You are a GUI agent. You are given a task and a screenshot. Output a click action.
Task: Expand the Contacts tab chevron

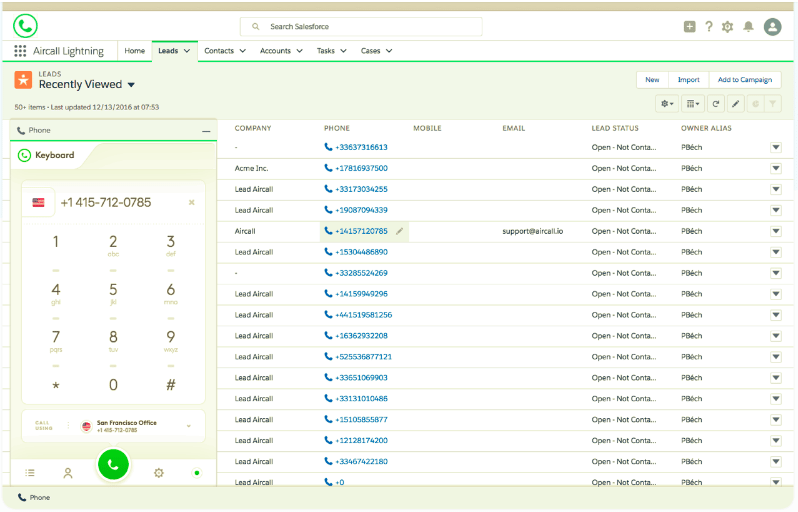point(243,51)
